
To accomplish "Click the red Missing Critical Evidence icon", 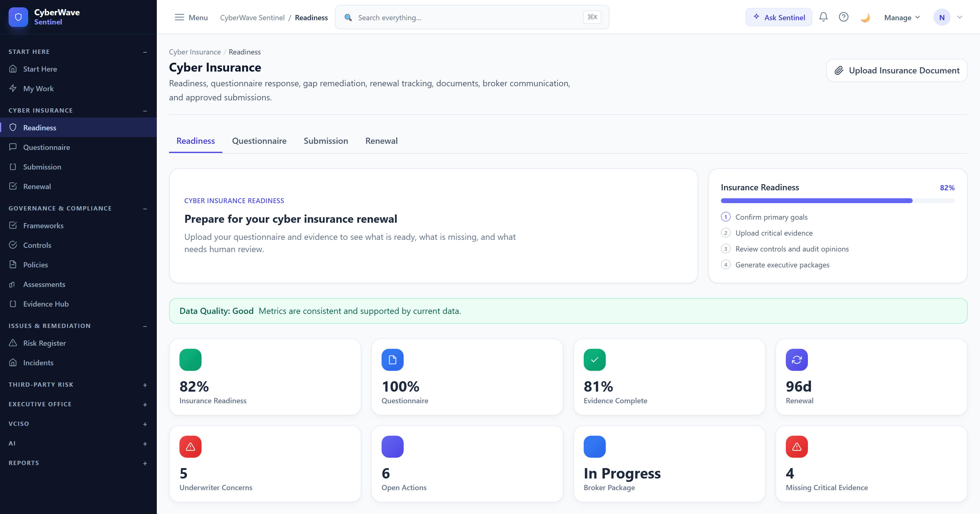I will 797,447.
